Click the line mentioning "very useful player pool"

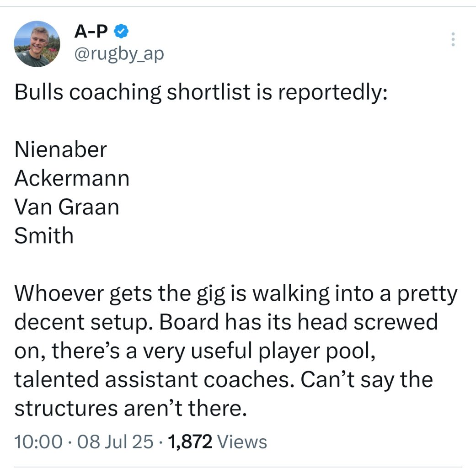click(194, 351)
